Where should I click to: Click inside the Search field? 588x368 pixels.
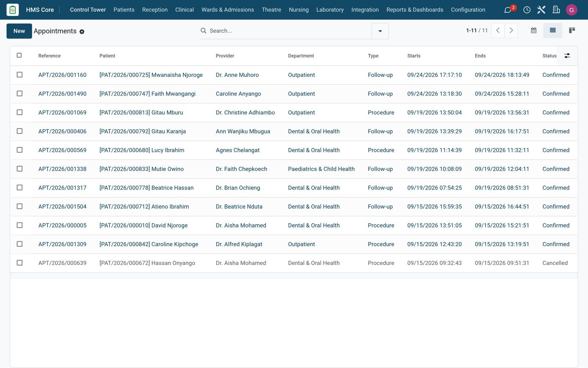[x=290, y=31]
